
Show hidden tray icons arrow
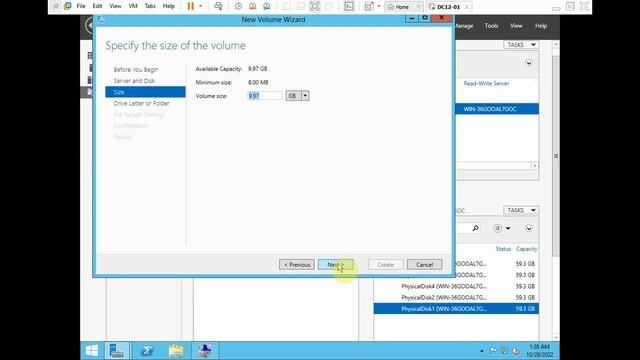(482, 351)
